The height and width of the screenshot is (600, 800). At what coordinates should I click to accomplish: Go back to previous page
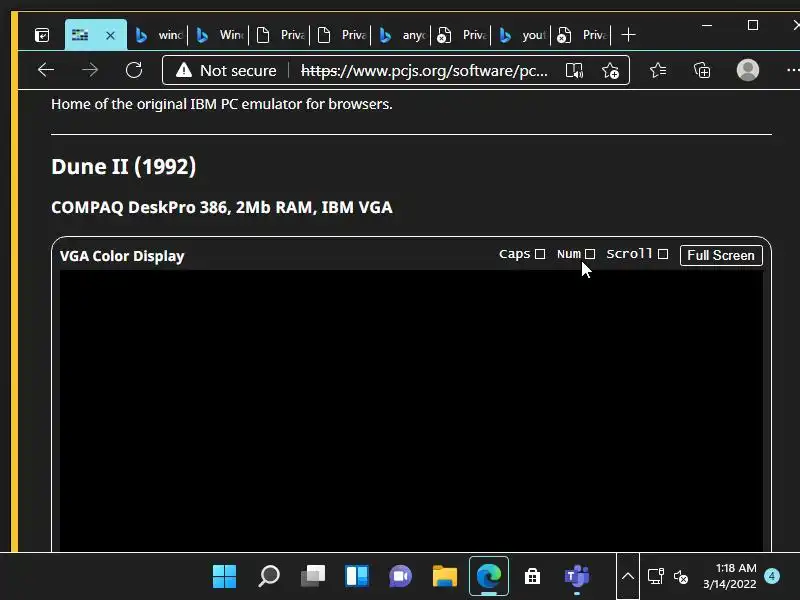(x=46, y=70)
